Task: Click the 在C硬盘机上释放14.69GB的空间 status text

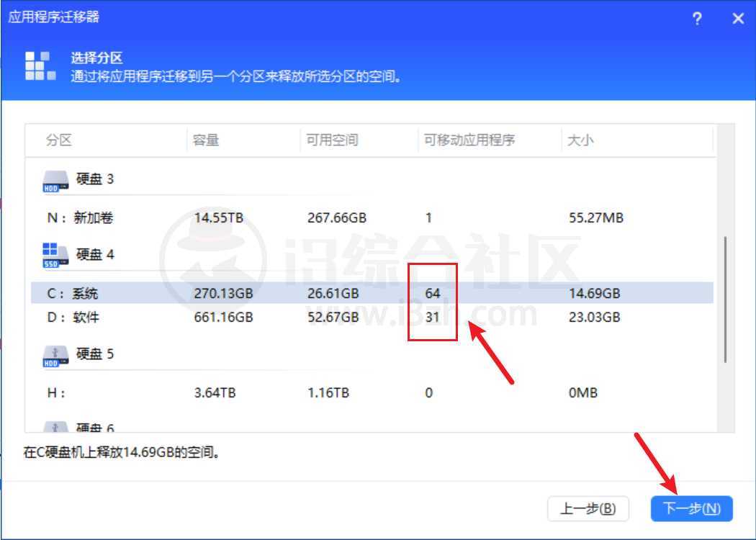Action: (122, 452)
